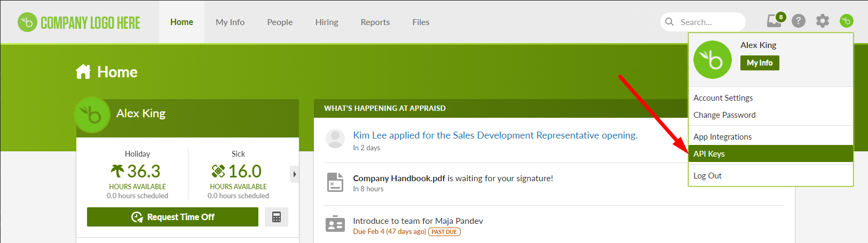
Task: Click the Company Handbook document icon
Action: [x=335, y=182]
